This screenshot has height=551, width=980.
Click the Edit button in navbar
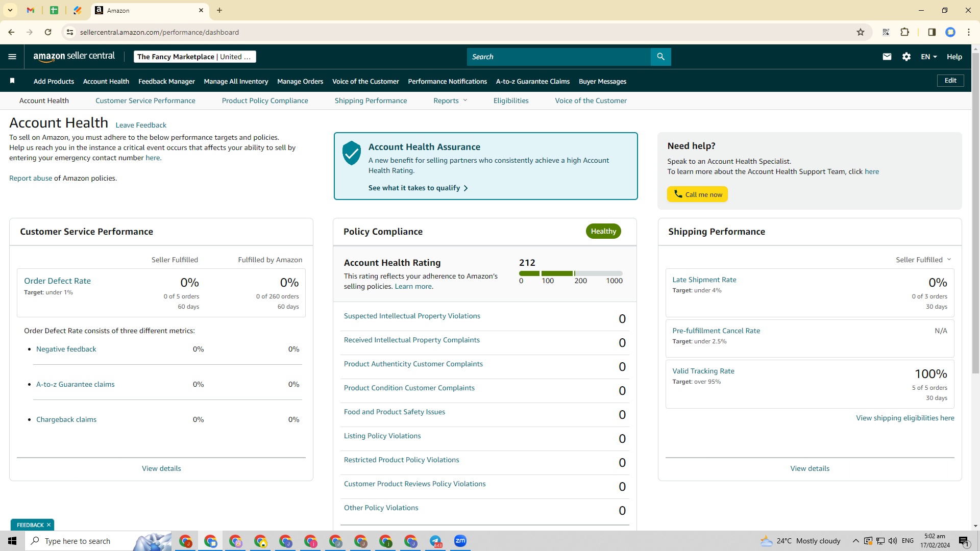950,81
